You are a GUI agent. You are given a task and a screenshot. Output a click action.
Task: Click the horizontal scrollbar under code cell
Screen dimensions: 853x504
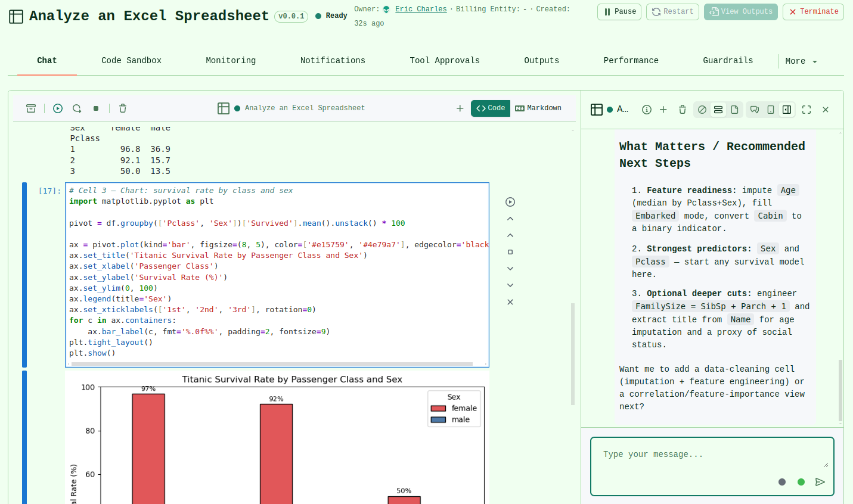272,363
